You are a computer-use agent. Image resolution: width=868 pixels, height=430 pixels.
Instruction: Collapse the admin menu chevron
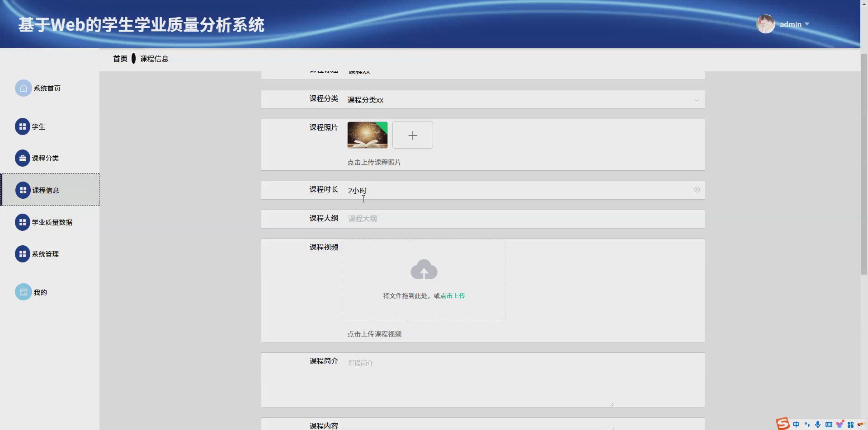(807, 24)
